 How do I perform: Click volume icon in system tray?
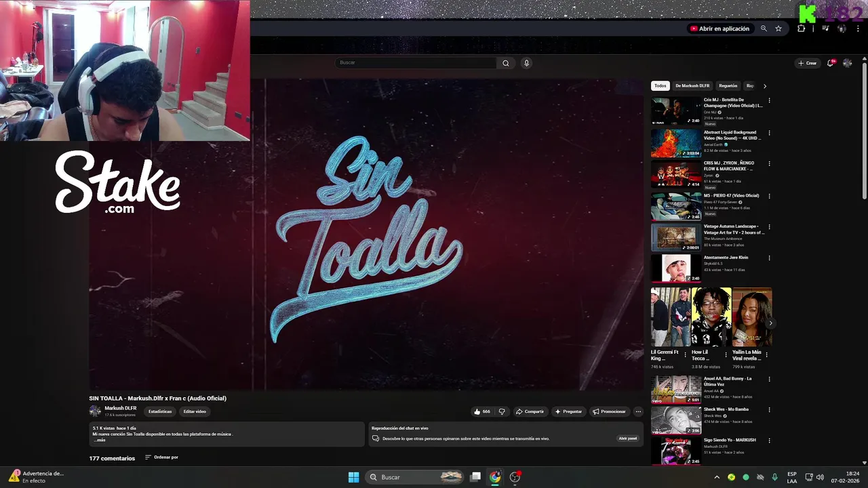(820, 477)
